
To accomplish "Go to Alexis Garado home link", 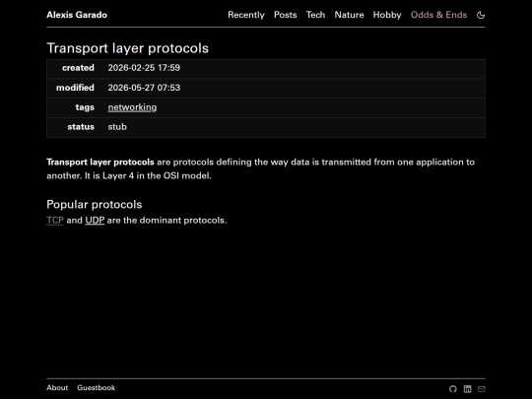I will (77, 15).
